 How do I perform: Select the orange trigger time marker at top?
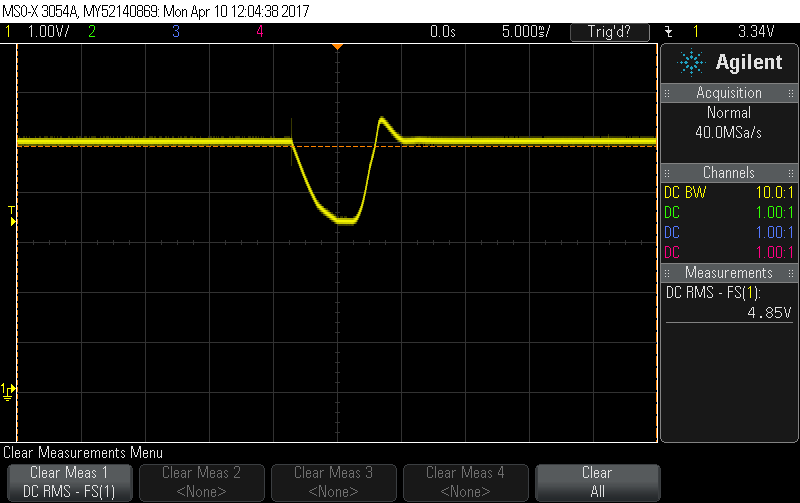point(337,47)
